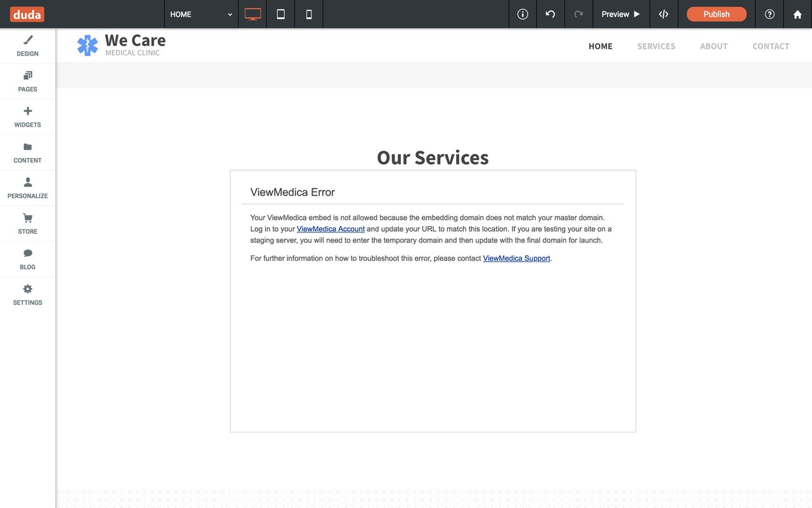Select the SERVICES navigation item
812x508 pixels.
click(x=656, y=46)
